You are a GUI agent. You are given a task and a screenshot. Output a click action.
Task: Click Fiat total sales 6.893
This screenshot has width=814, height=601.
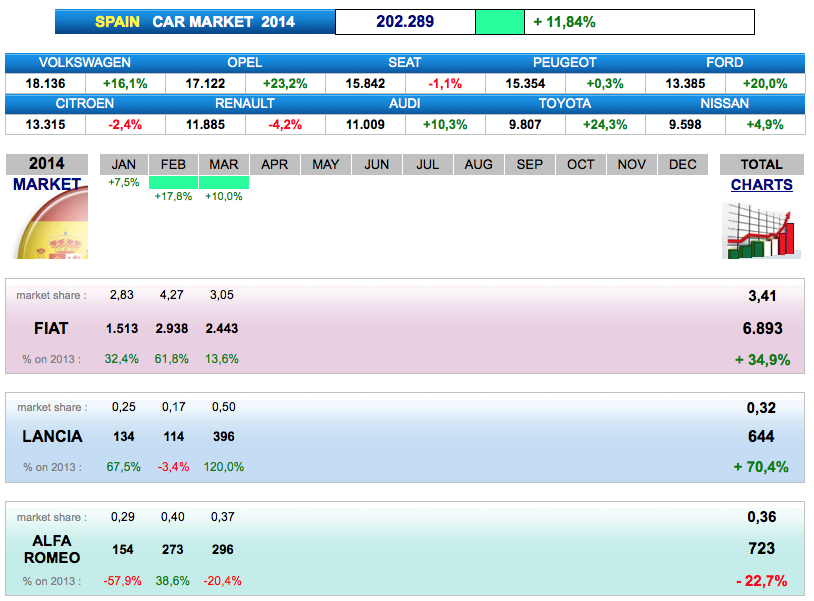(763, 329)
